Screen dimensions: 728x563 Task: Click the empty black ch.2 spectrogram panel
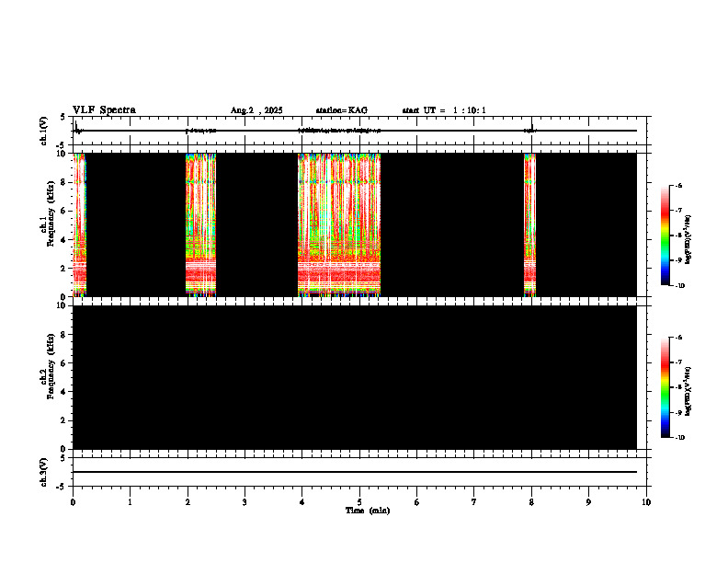point(355,377)
